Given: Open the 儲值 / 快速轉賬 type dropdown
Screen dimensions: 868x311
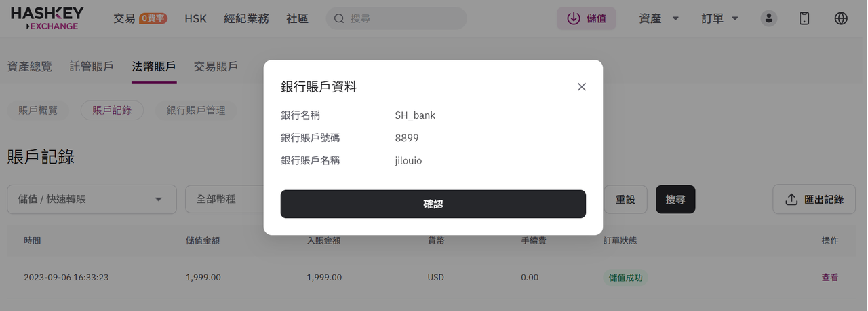Looking at the screenshot, I should pos(92,199).
